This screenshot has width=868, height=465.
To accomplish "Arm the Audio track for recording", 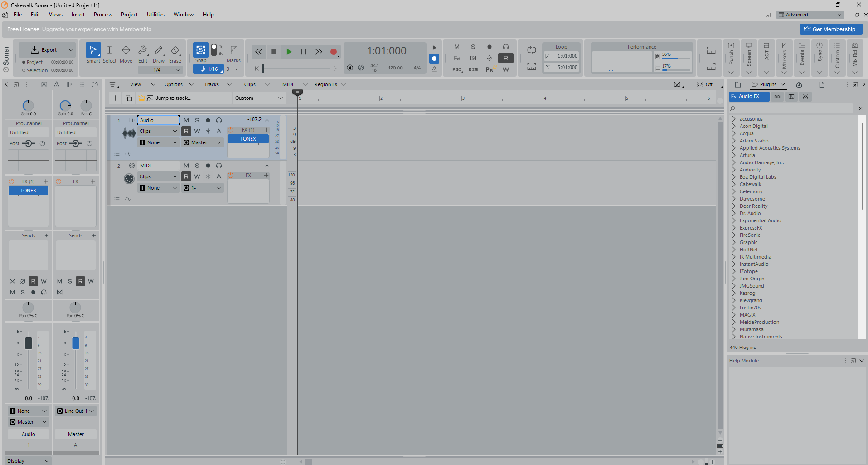I will (x=208, y=120).
